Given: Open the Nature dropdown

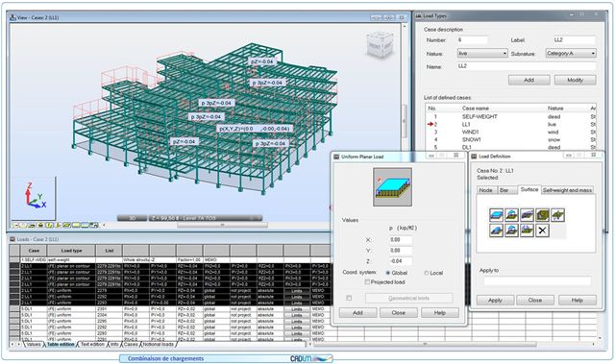Looking at the screenshot, I should point(482,53).
